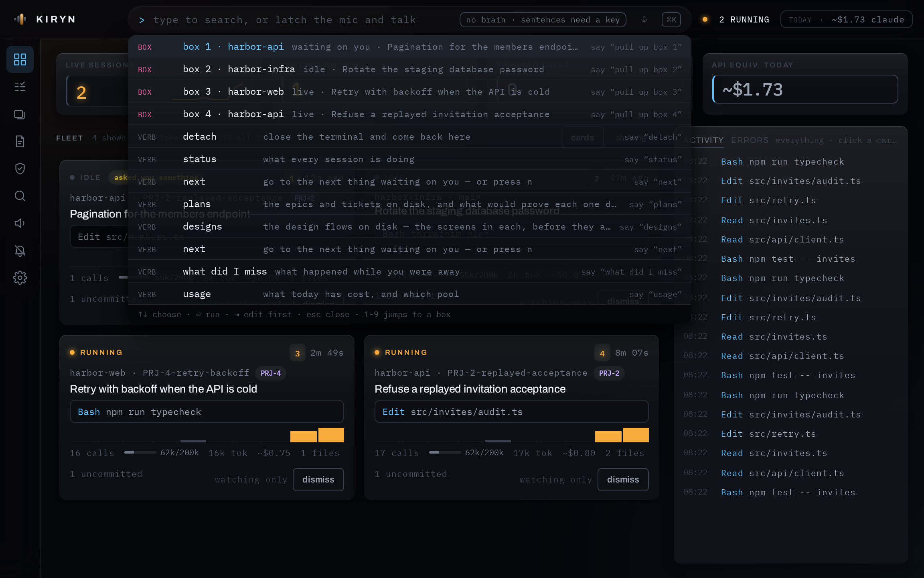Click the KIRYN logo icon
This screenshot has height=578, width=924.
click(20, 19)
